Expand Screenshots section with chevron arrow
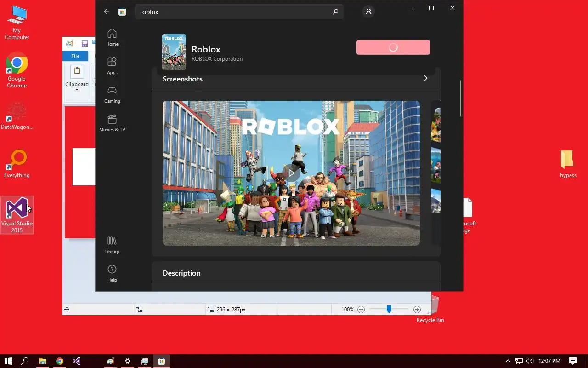588x368 pixels. (x=425, y=78)
